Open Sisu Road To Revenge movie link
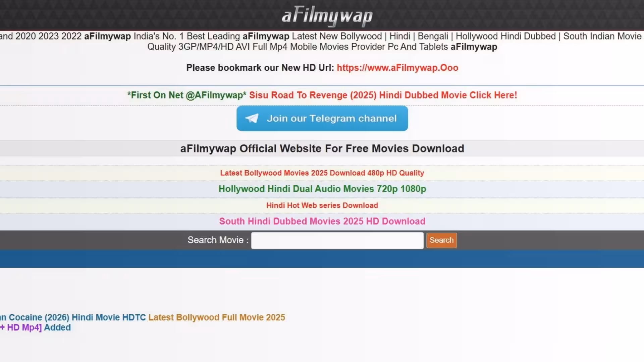 (x=383, y=95)
